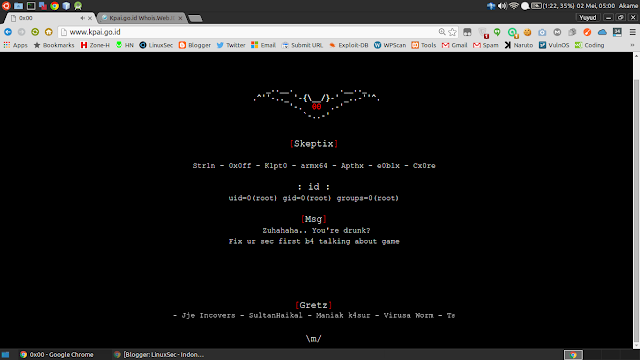The height and width of the screenshot is (360, 640).
Task: Show more bookmarks with the overflow chevron
Action: (632, 45)
